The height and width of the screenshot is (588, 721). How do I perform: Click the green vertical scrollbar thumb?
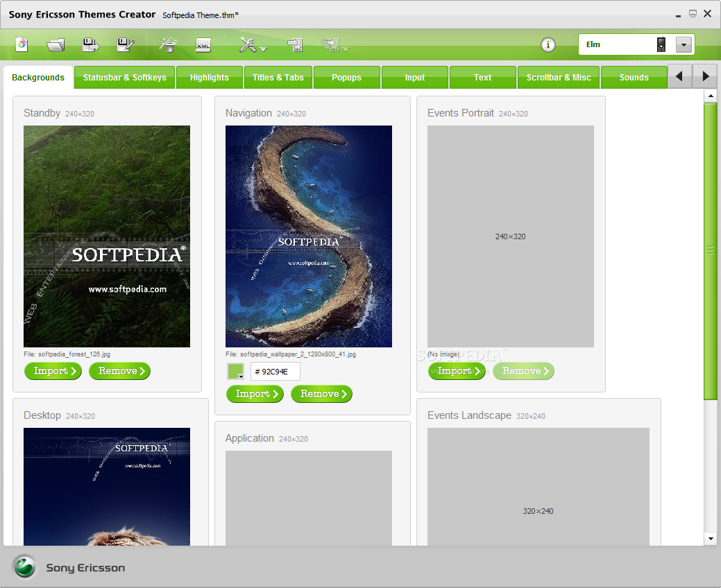coord(711,251)
